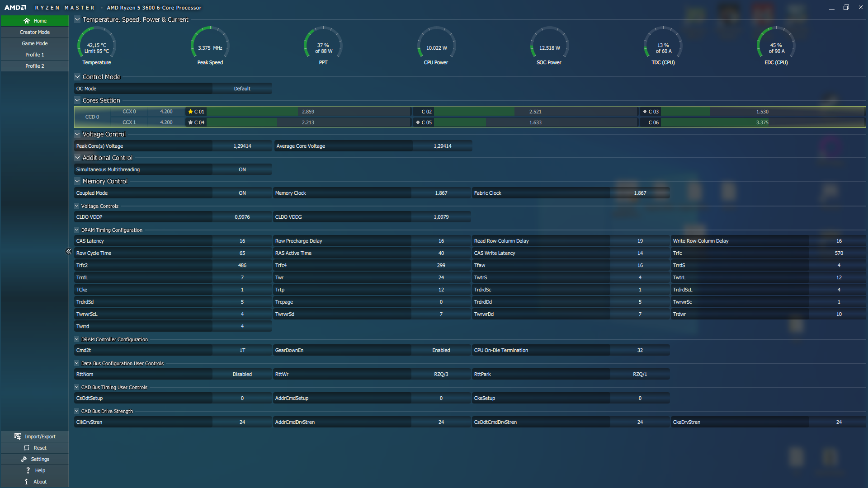Screen dimensions: 868x488
Task: Open Settings via gear icon
Action: 24,459
